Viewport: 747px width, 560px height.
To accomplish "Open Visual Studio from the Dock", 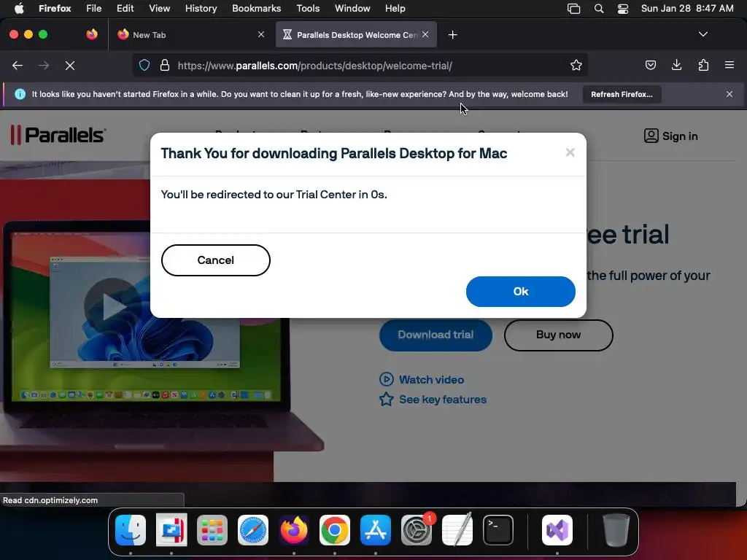I will tap(557, 530).
